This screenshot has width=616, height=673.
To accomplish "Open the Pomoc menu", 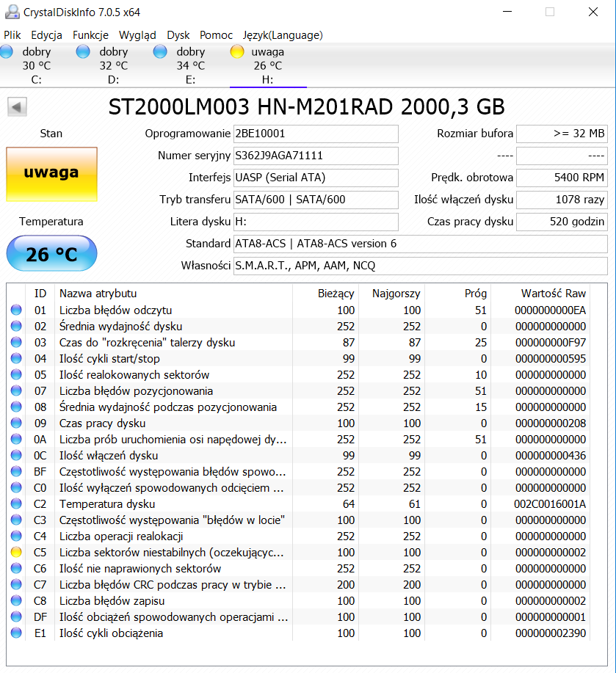I will tap(216, 35).
